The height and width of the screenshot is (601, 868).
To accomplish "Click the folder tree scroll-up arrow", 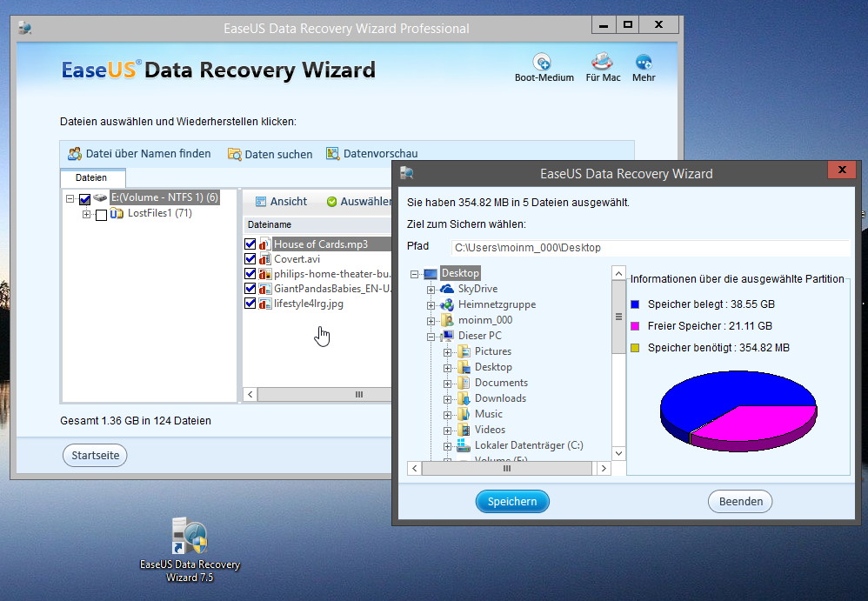I will coord(619,273).
